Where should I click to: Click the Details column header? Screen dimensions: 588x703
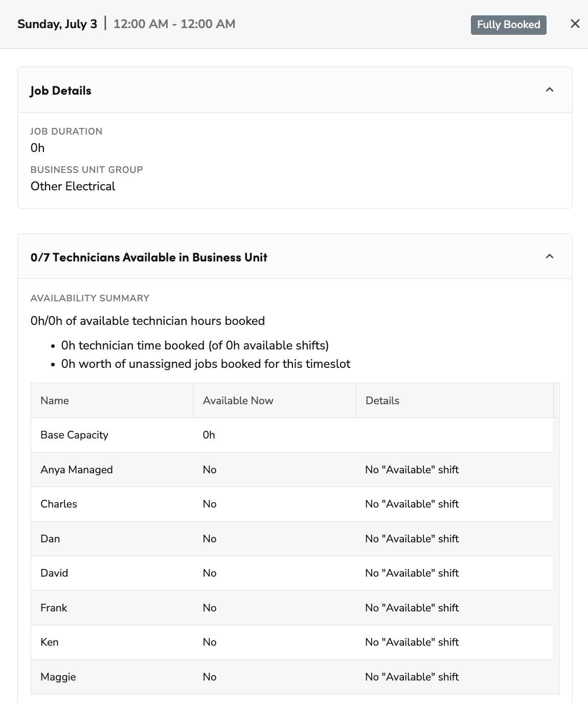click(382, 401)
